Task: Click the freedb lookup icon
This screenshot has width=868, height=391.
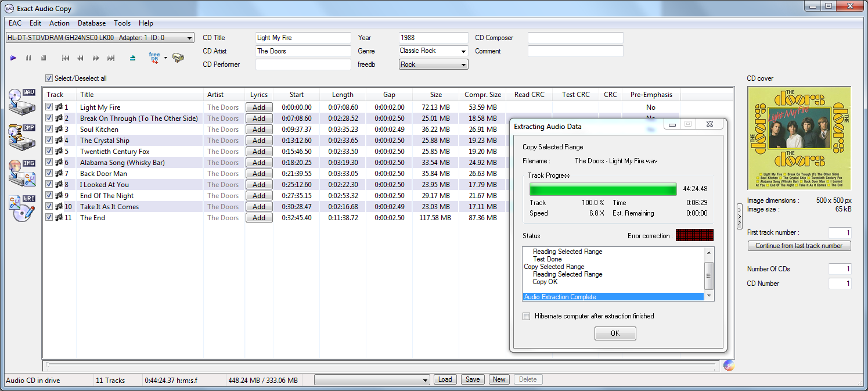Action: (x=154, y=58)
